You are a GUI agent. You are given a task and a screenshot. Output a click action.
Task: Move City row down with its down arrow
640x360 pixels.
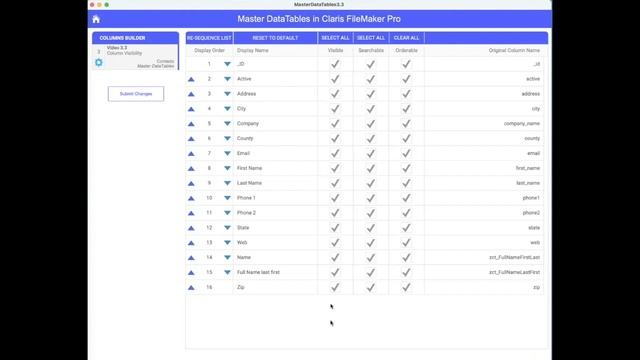[x=227, y=109]
